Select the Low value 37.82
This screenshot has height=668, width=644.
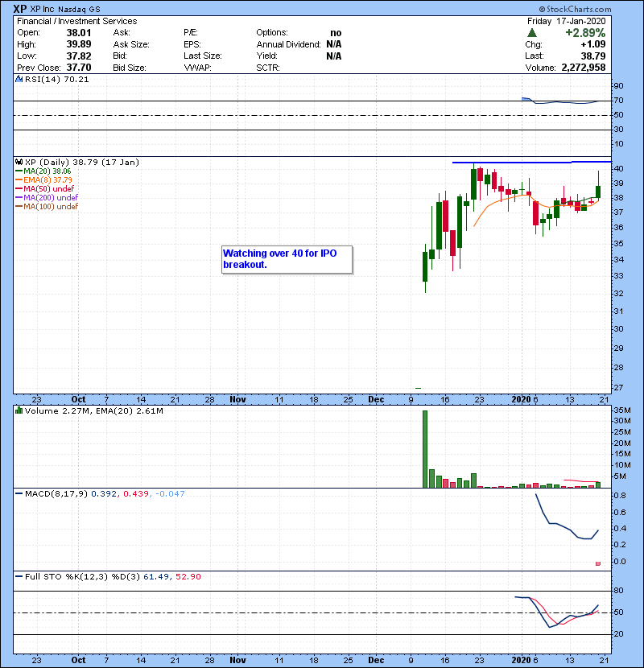(x=79, y=56)
